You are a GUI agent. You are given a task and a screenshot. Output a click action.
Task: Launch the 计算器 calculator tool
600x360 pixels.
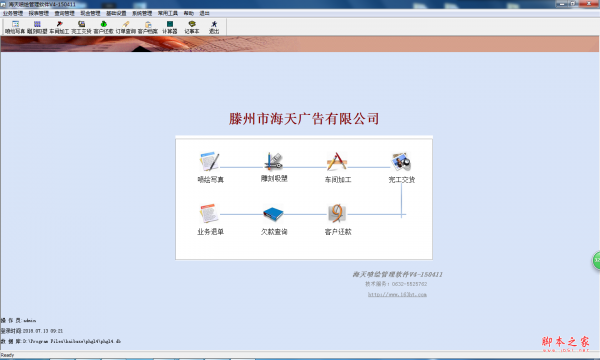point(170,27)
